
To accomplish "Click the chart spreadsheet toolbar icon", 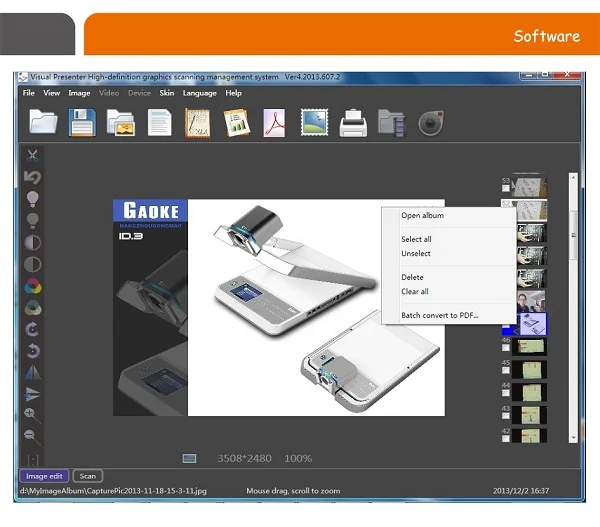I will tap(236, 123).
